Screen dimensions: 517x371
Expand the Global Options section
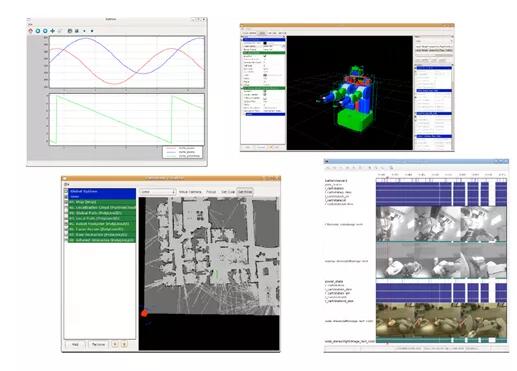66,191
